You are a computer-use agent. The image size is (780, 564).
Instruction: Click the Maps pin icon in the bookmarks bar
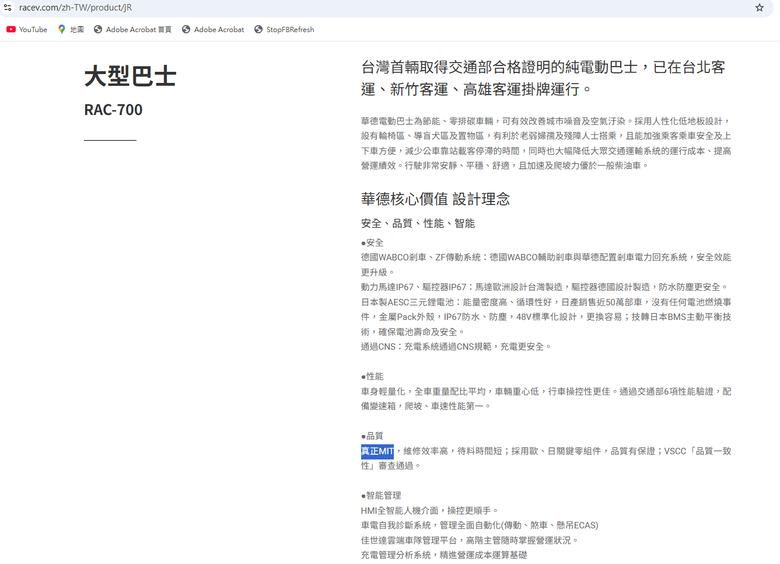pos(62,30)
